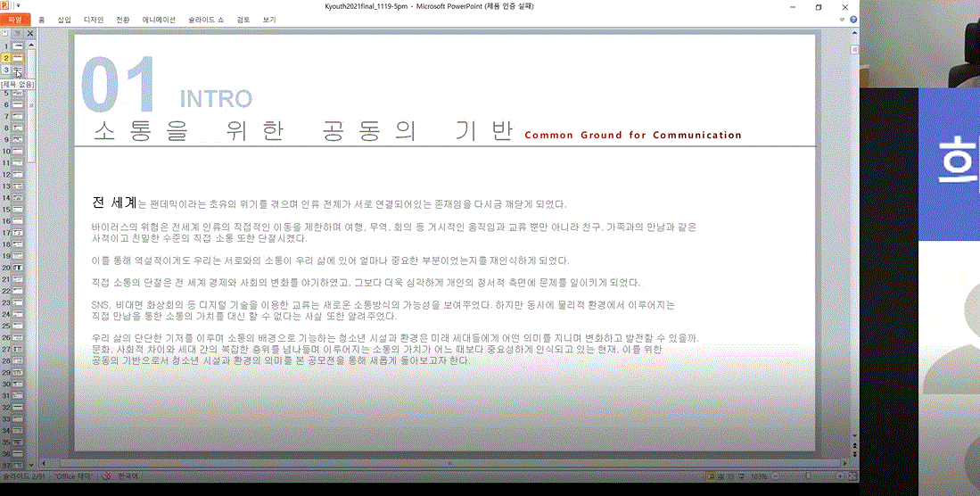This screenshot has width=980, height=496.
Task: Select slide 3 thumbnail
Action: click(x=18, y=70)
